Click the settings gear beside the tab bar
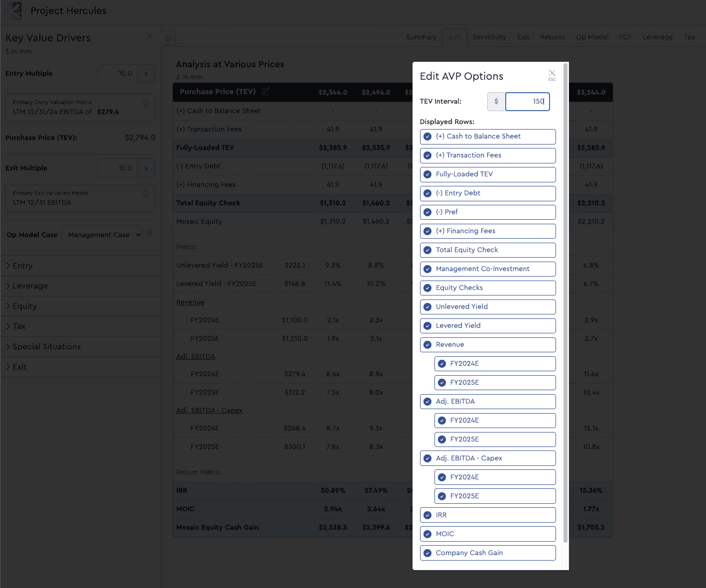 [168, 38]
